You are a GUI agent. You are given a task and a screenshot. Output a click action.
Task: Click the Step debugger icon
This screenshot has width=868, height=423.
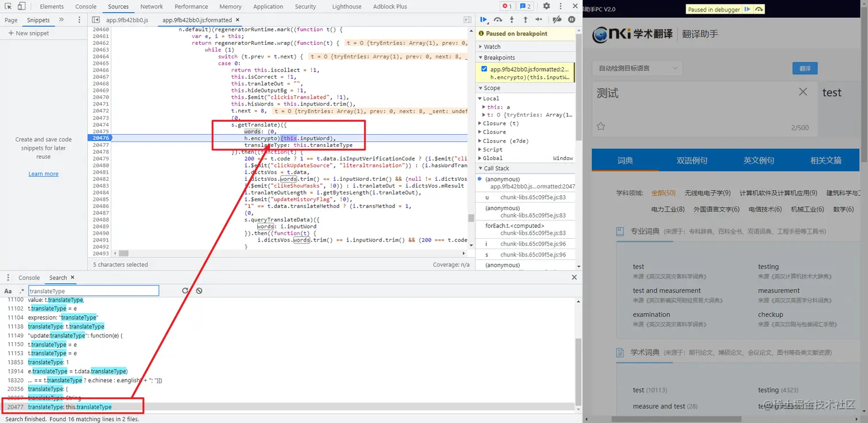coord(538,20)
